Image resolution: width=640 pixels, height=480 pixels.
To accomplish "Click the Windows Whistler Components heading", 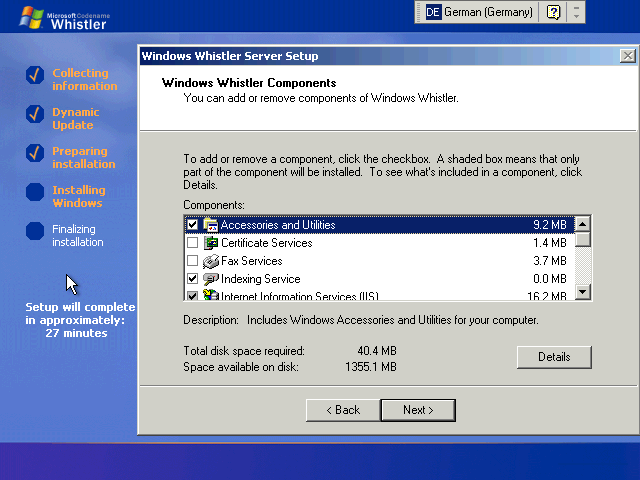I will point(249,83).
